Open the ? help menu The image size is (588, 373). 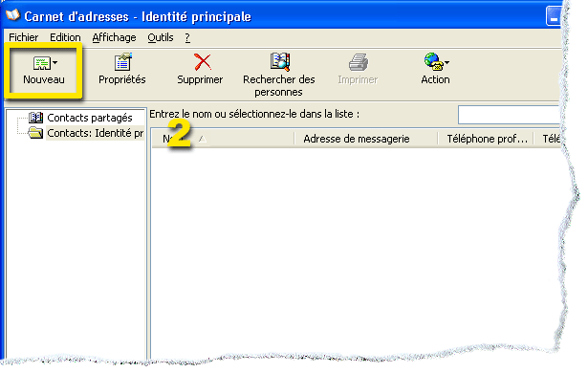tap(187, 37)
